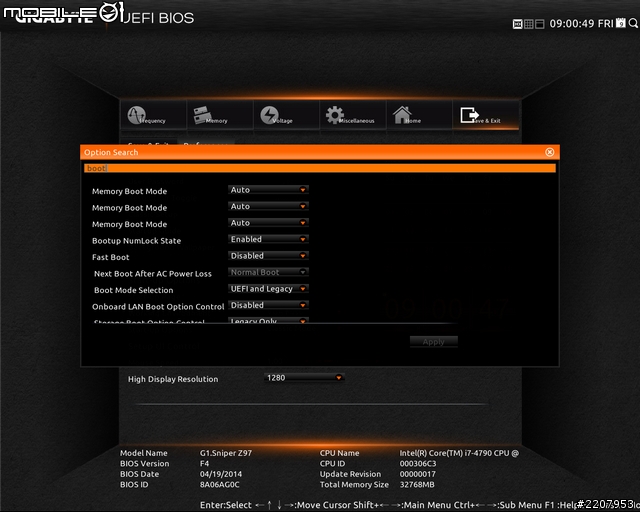Screen dimensions: 640x512
Task: Click the Option Search title text
Action: tap(111, 153)
